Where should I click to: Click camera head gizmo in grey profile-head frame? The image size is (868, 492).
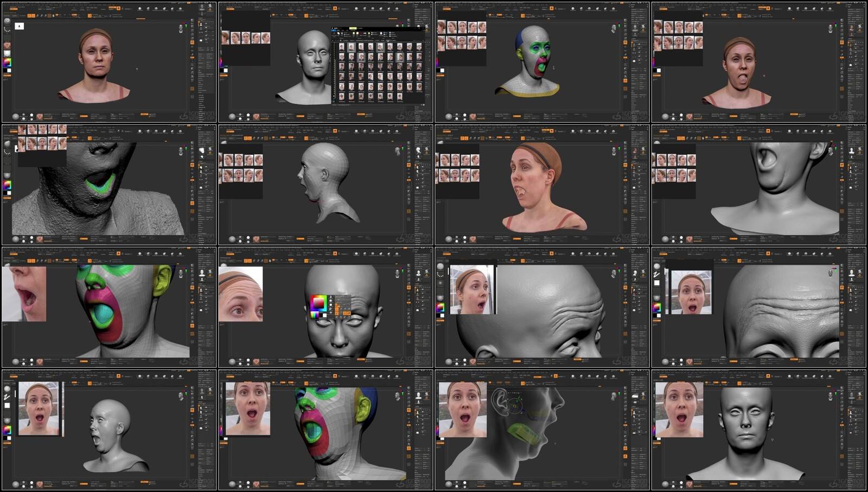click(x=397, y=150)
